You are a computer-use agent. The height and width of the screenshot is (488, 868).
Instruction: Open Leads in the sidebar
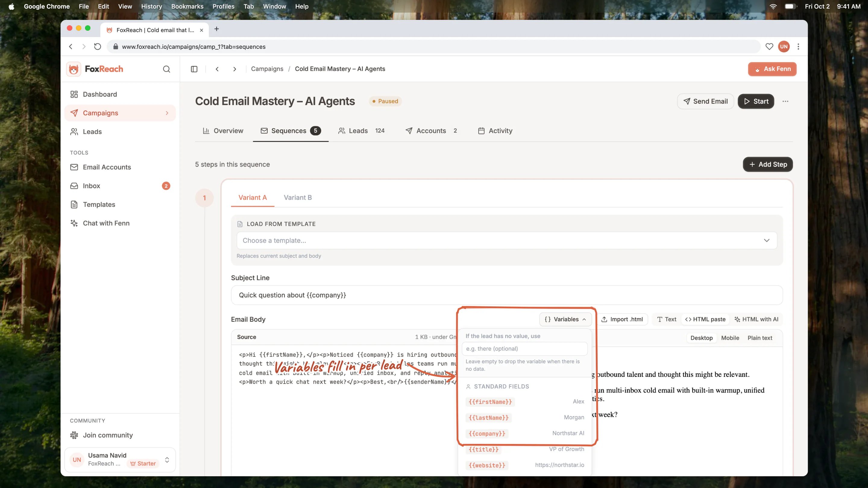[120, 132]
